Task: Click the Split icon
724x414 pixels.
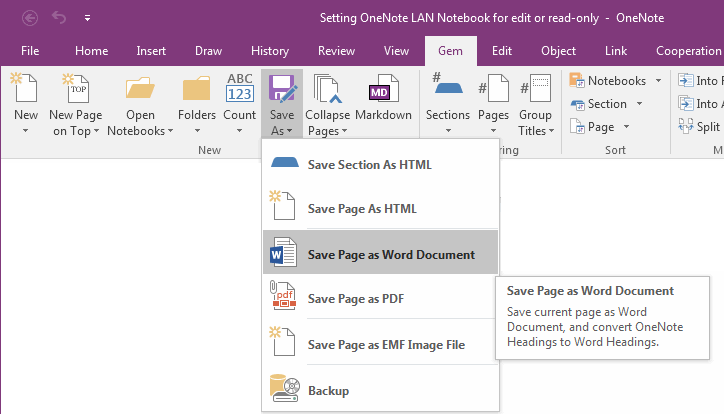Action: [x=686, y=126]
